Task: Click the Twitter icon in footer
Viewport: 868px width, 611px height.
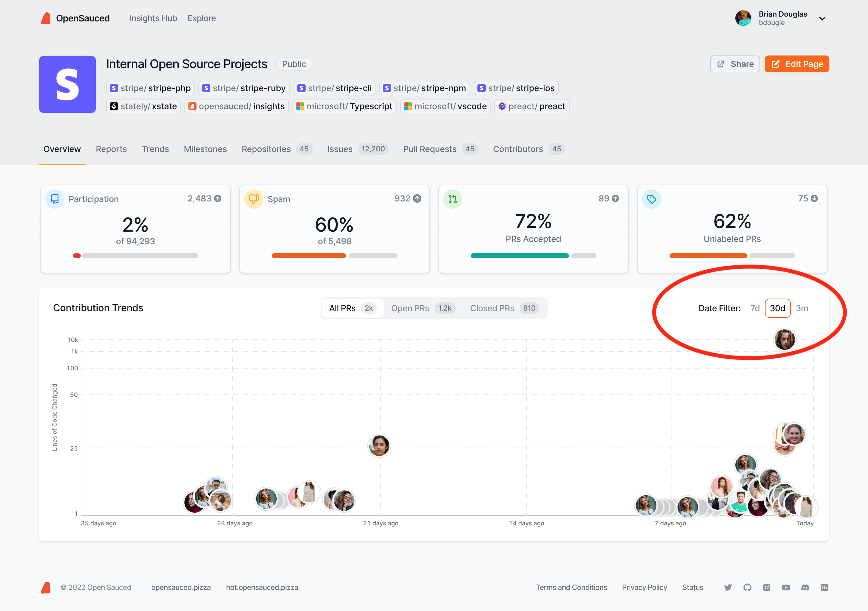Action: (728, 587)
